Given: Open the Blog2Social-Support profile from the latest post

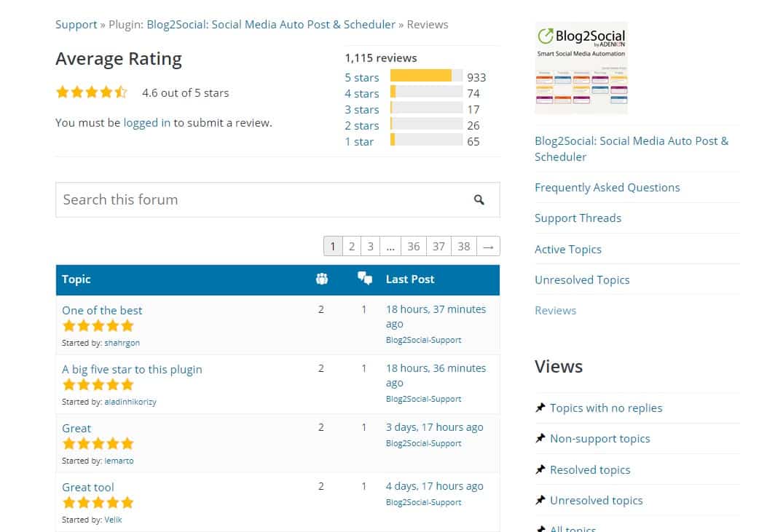Looking at the screenshot, I should tap(423, 339).
